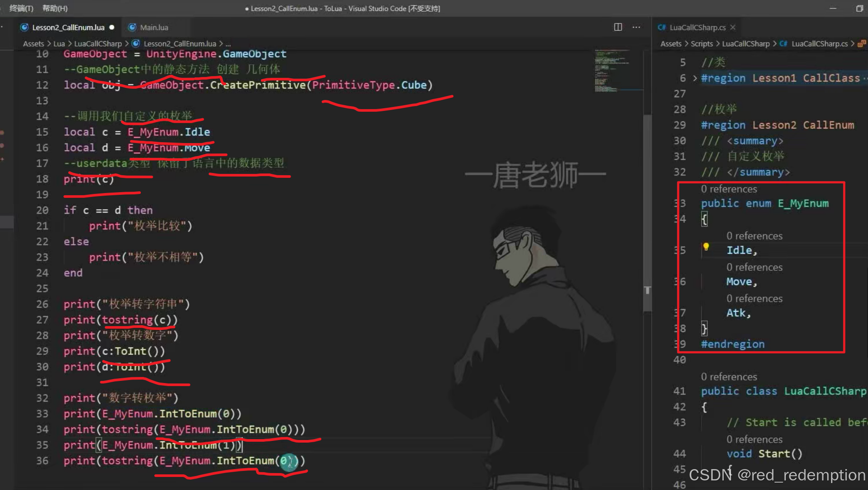Click 'void Start()' method line

(765, 454)
